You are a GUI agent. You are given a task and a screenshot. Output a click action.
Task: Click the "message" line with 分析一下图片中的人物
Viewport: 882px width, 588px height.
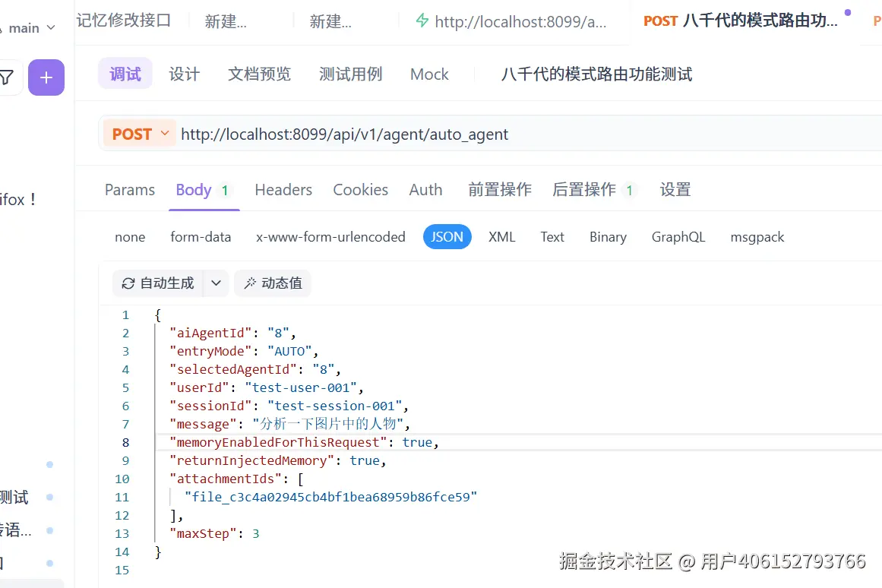point(289,424)
